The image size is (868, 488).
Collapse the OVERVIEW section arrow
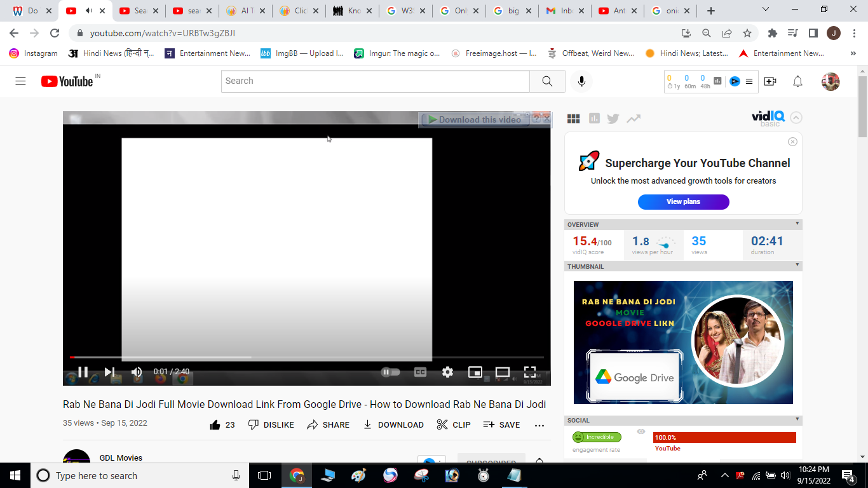(x=797, y=224)
